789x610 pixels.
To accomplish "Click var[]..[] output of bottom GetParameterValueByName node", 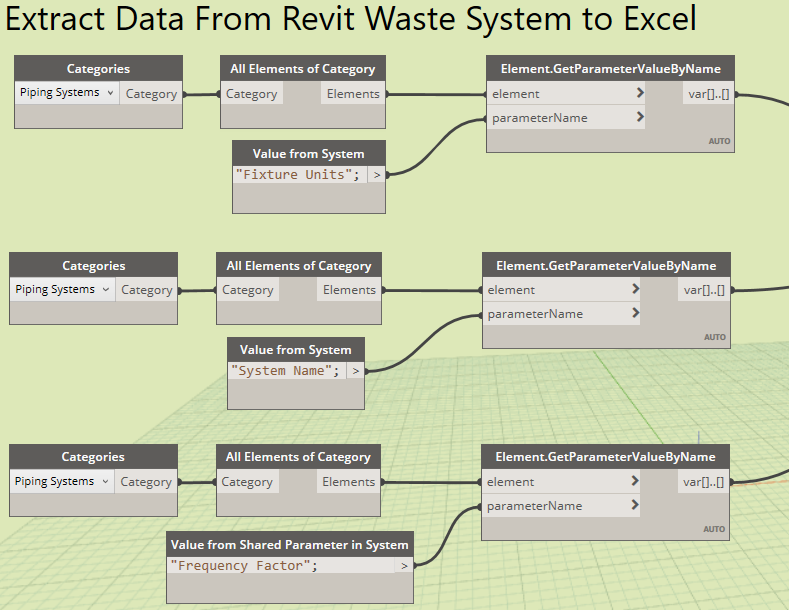I will (703, 482).
